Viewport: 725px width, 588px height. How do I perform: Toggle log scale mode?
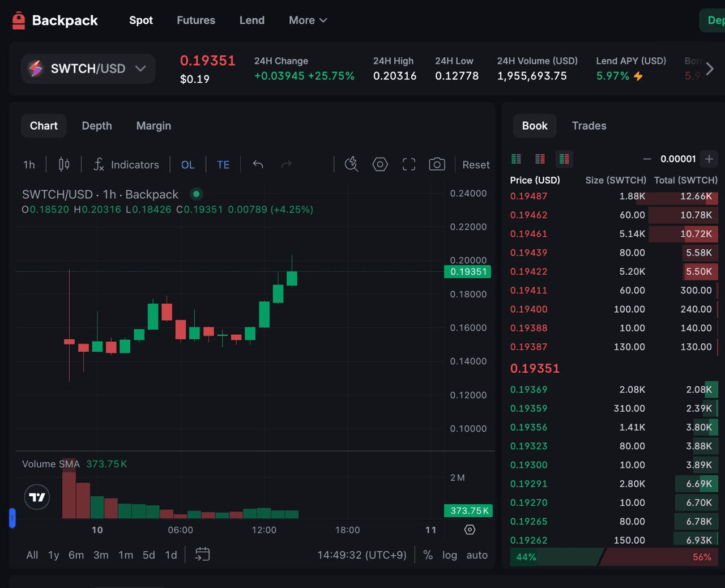[x=450, y=555]
